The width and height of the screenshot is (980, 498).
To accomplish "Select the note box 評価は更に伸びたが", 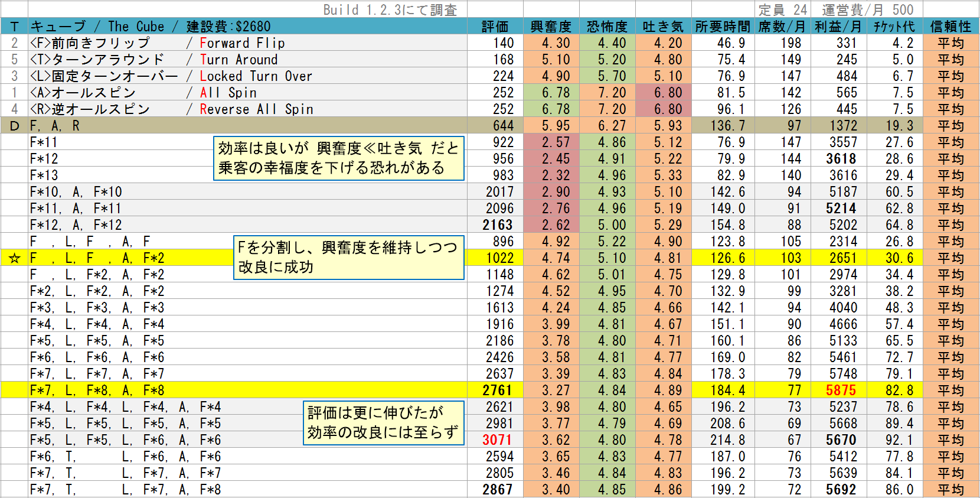I will click(x=383, y=423).
